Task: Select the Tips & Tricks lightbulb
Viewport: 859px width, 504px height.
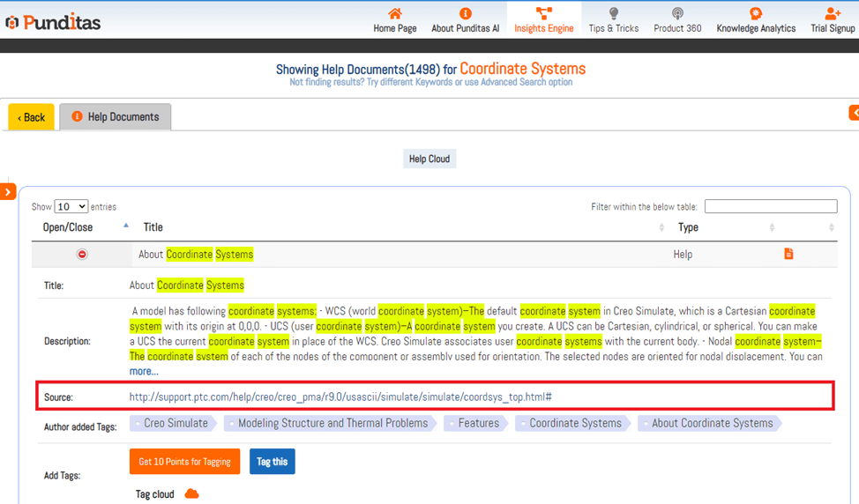Action: click(614, 13)
